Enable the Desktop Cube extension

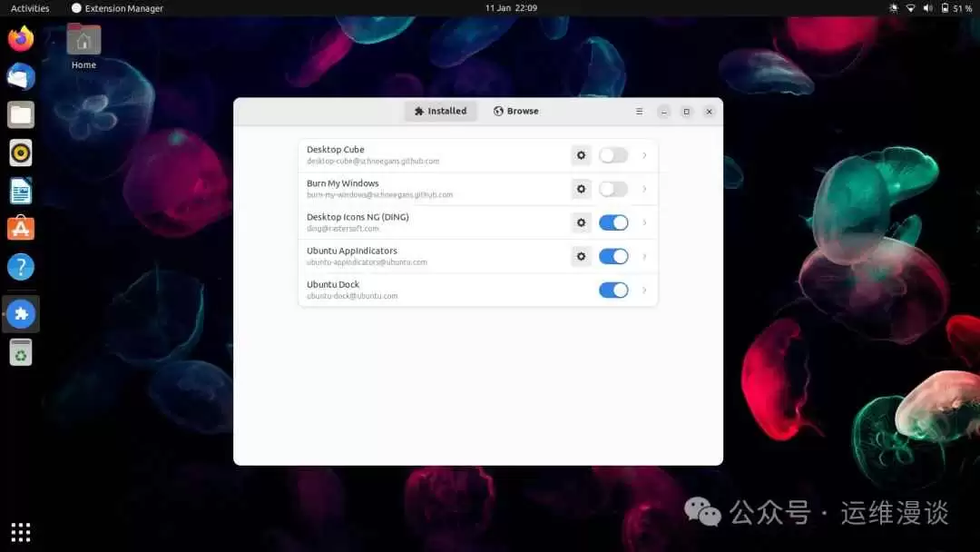(612, 154)
